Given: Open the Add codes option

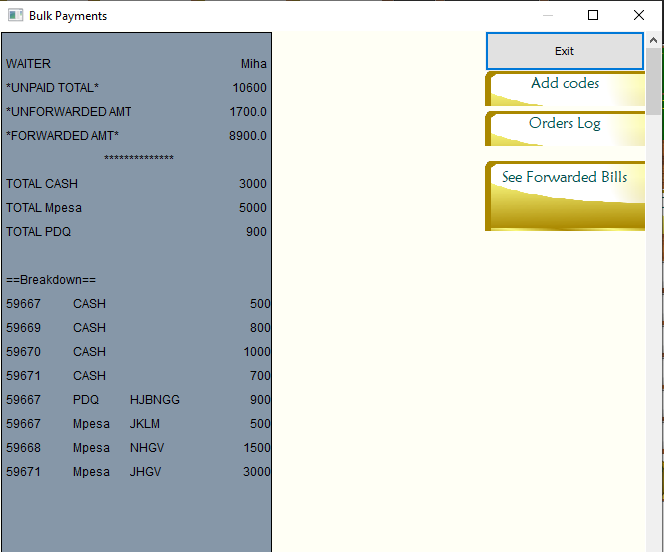Looking at the screenshot, I should pos(565,88).
